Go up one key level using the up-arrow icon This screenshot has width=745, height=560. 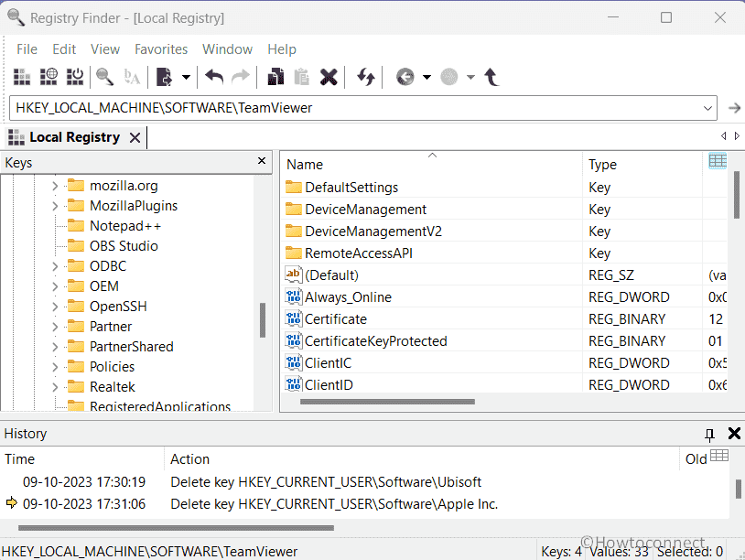click(x=491, y=77)
